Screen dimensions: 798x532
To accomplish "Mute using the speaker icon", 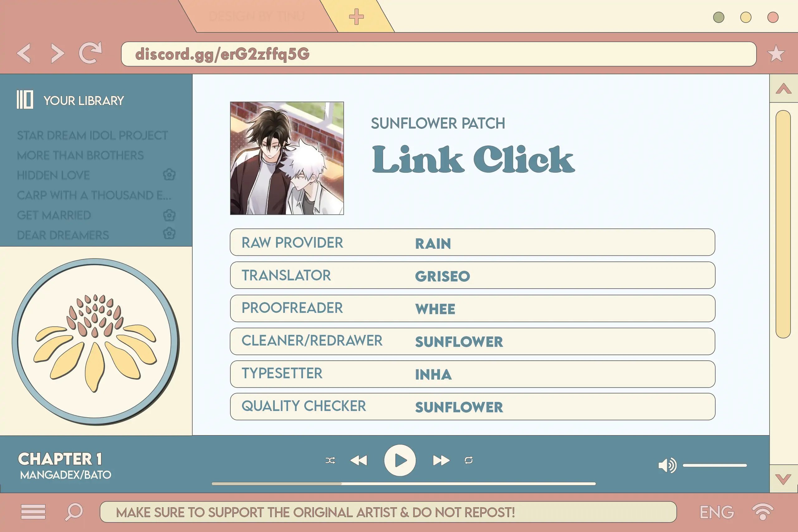I will [667, 465].
